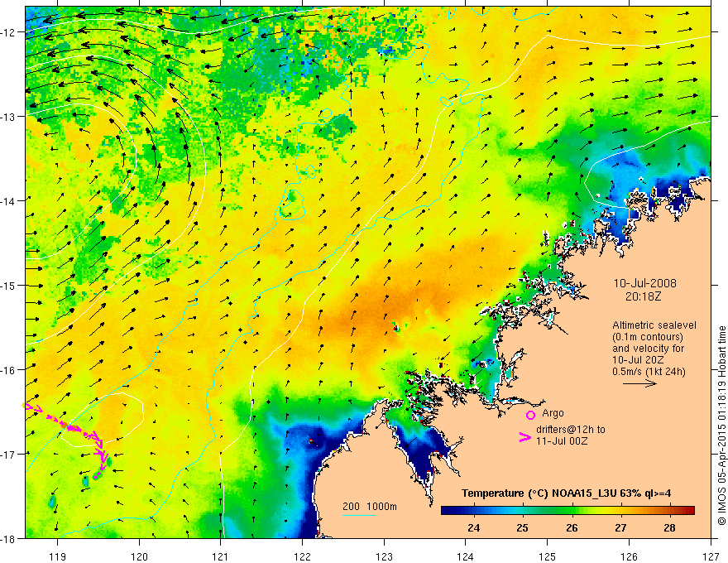Click the longitude label 122
The width and height of the screenshot is (728, 563).
pyautogui.click(x=302, y=556)
